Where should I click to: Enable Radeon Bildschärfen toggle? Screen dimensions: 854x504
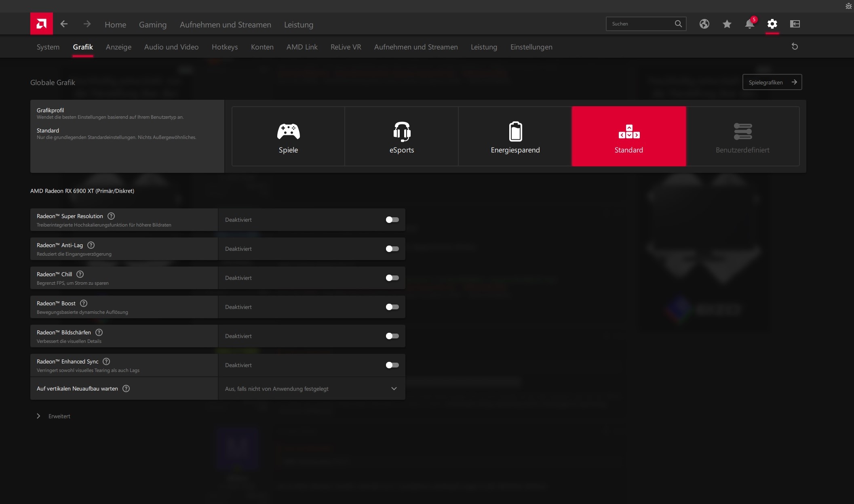point(392,336)
